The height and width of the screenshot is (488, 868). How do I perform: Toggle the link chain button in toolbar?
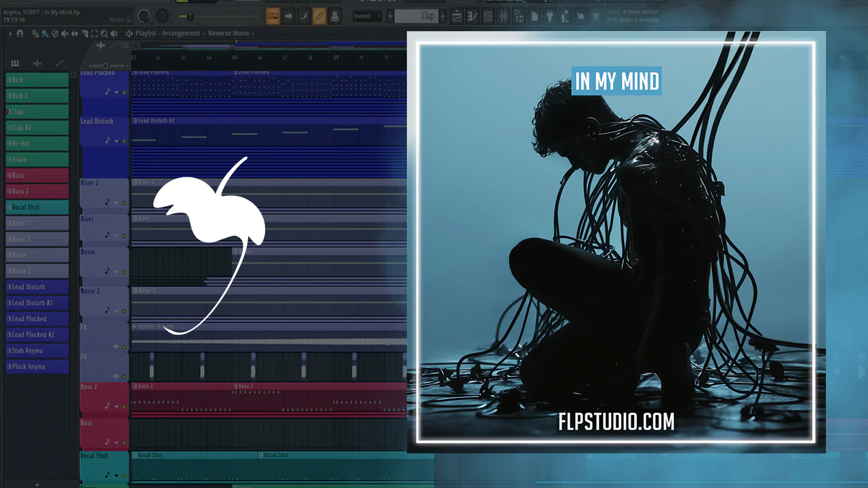pos(319,16)
